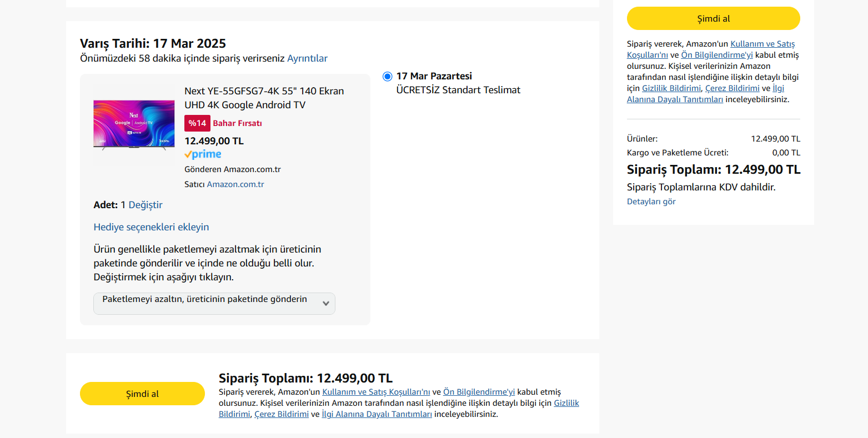The image size is (868, 438).
Task: Click the packaging dropdown chevron arrow
Action: pos(326,303)
